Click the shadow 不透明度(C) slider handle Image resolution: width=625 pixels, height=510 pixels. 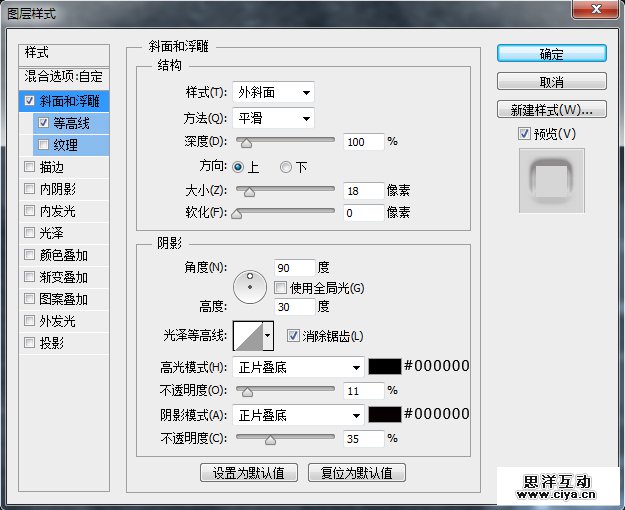pyautogui.click(x=271, y=439)
